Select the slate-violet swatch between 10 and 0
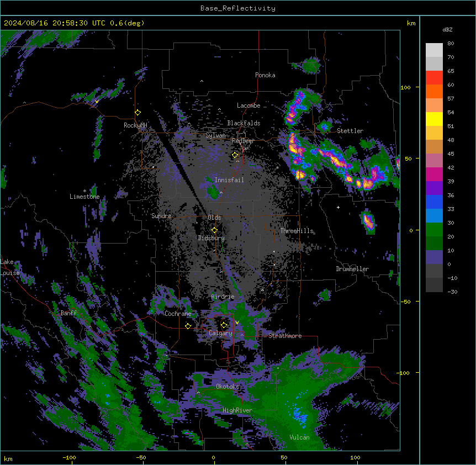This screenshot has height=465, width=476. 434,257
